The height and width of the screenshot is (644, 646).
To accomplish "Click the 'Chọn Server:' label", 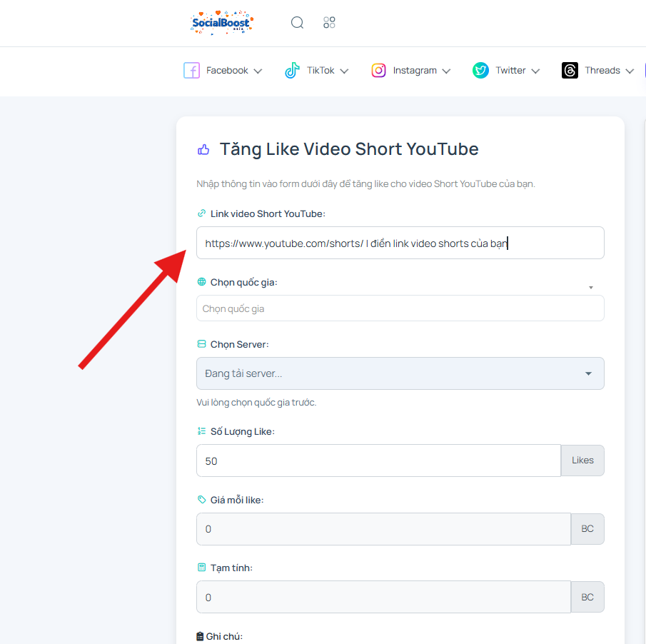I will click(239, 344).
